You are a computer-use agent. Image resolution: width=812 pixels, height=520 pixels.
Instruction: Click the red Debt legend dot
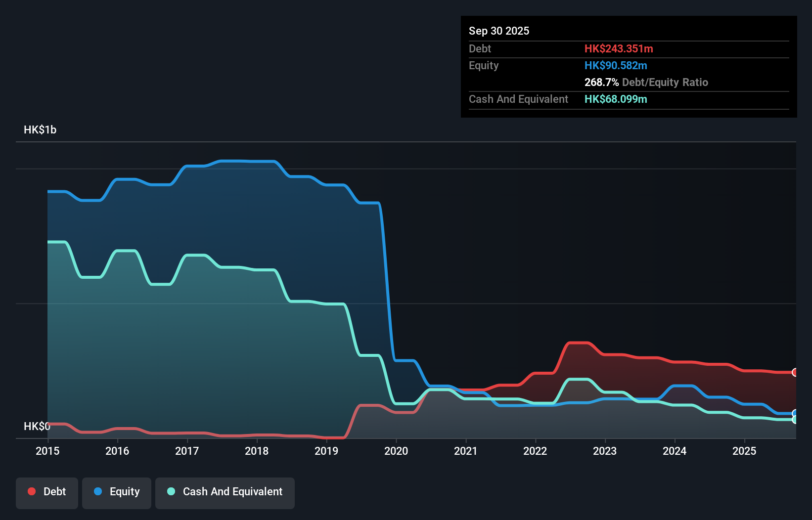coord(31,491)
